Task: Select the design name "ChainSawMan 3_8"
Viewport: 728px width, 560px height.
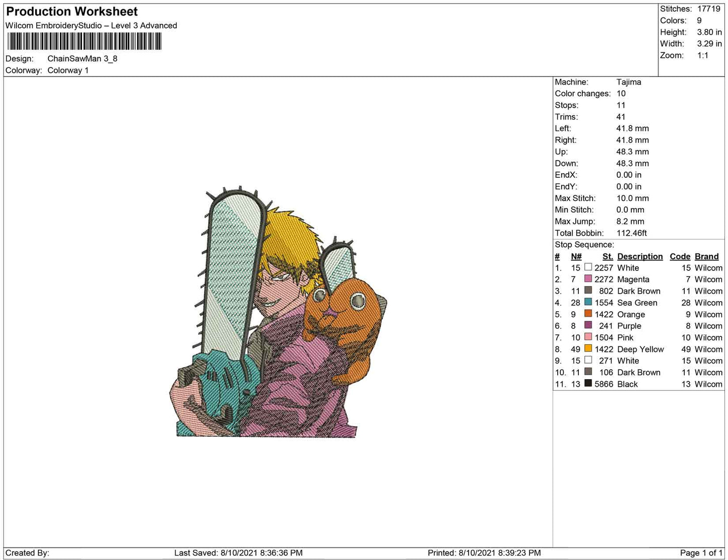Action: 83,58
